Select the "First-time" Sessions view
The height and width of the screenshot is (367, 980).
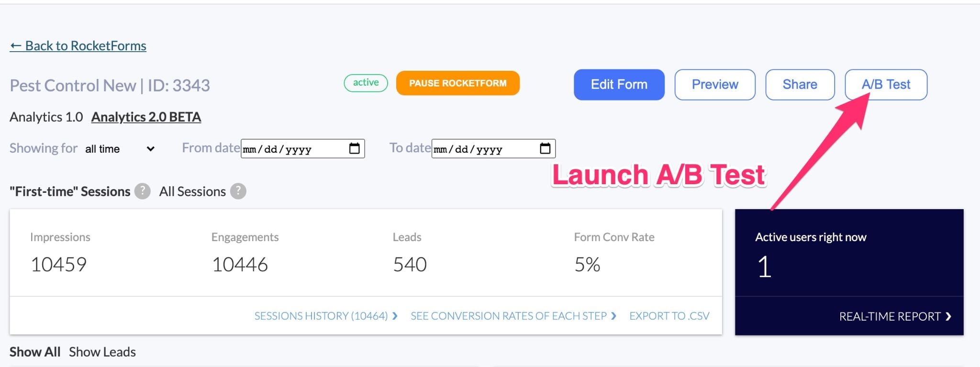coord(70,191)
